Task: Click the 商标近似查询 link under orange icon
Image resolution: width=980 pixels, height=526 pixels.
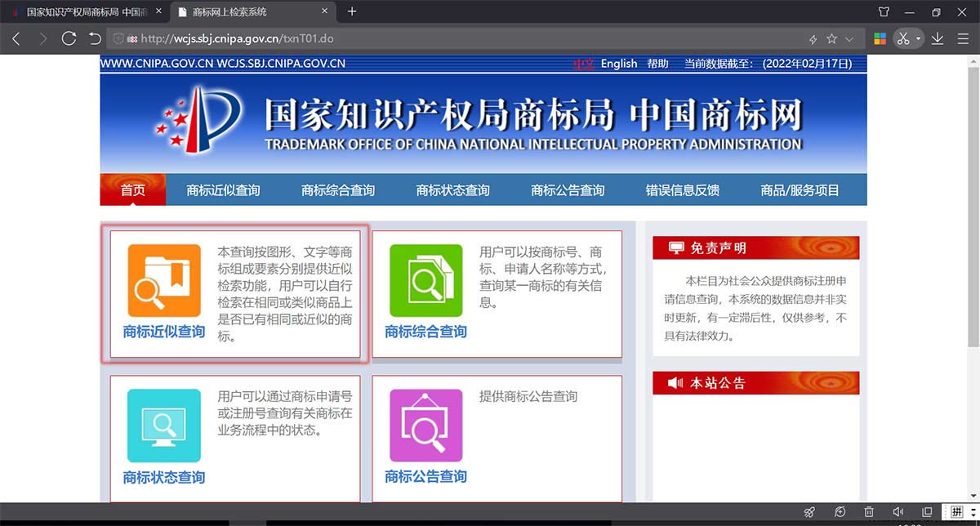Action: [x=164, y=332]
